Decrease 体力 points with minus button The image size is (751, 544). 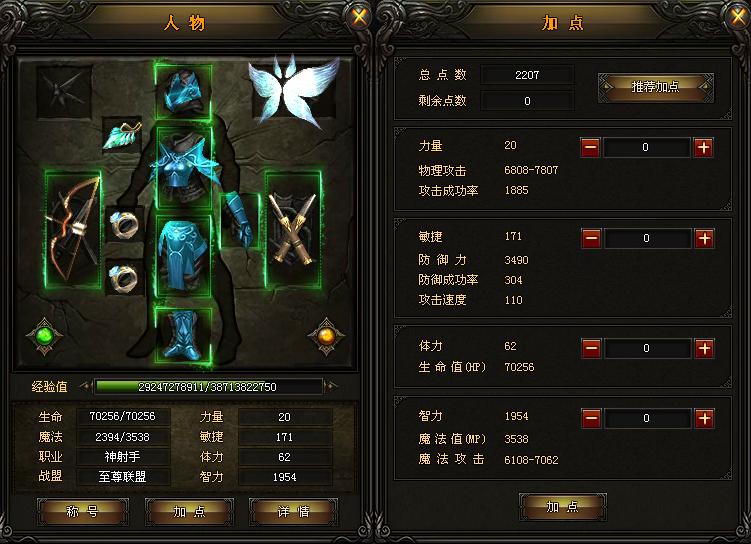pos(591,348)
